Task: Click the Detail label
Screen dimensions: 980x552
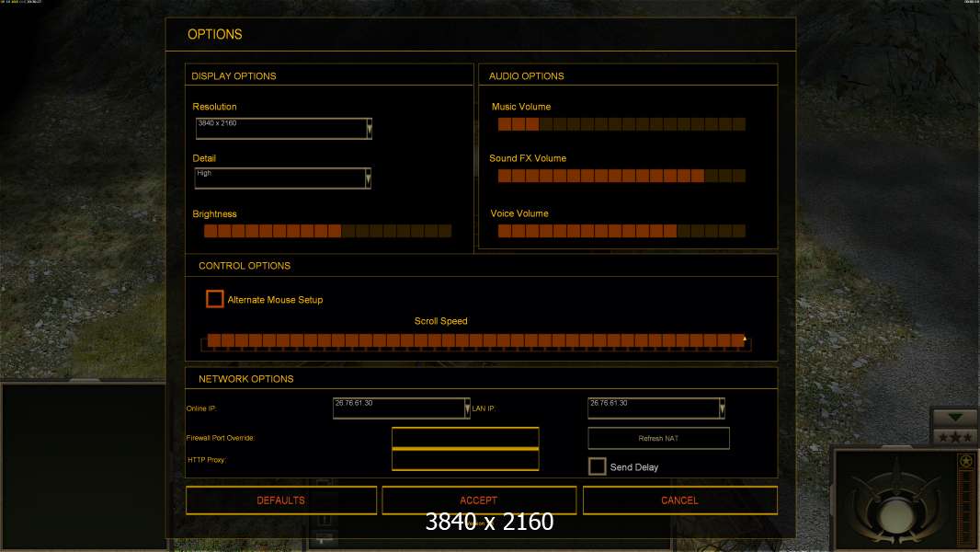Action: tap(204, 158)
